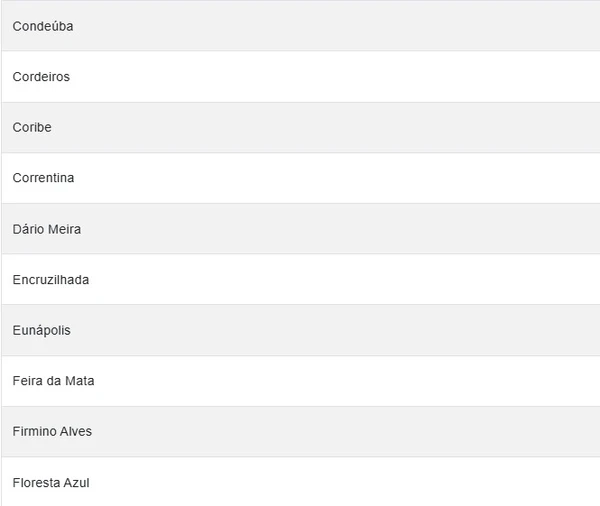Click the Firmino Alves entry
Viewport: 600px width, 506px height.
click(x=300, y=432)
